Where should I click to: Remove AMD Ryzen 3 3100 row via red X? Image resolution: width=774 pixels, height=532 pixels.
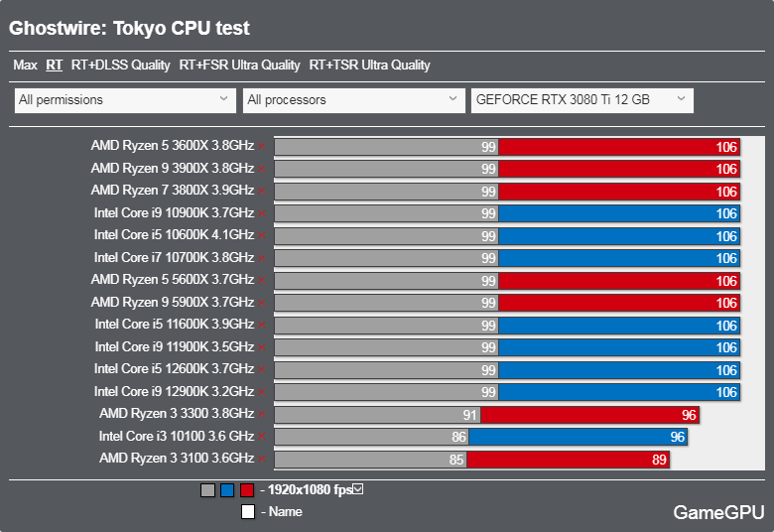pos(262,459)
